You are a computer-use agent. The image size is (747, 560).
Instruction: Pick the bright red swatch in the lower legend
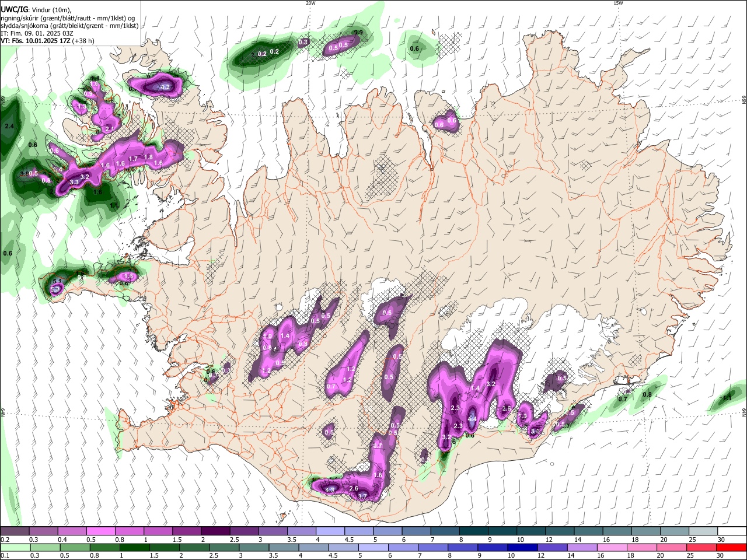coord(731,547)
